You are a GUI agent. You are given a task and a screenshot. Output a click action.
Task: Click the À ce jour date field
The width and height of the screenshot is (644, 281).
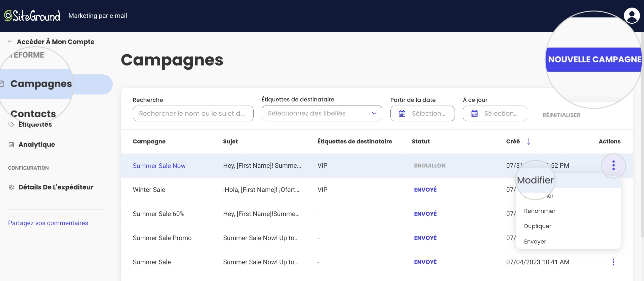(495, 113)
